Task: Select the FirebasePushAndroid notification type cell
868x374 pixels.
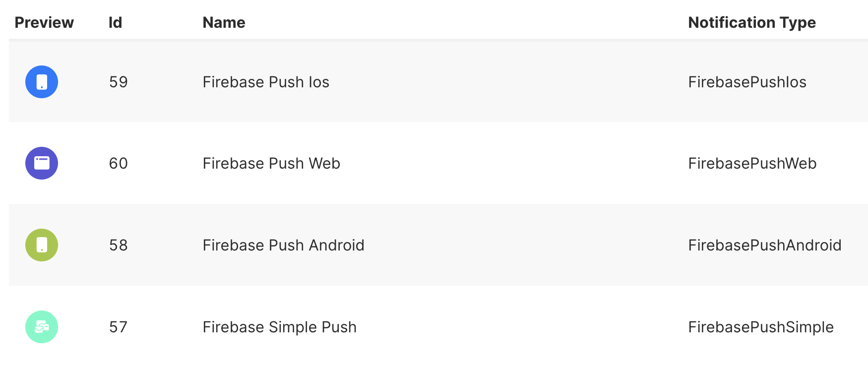Action: click(764, 245)
